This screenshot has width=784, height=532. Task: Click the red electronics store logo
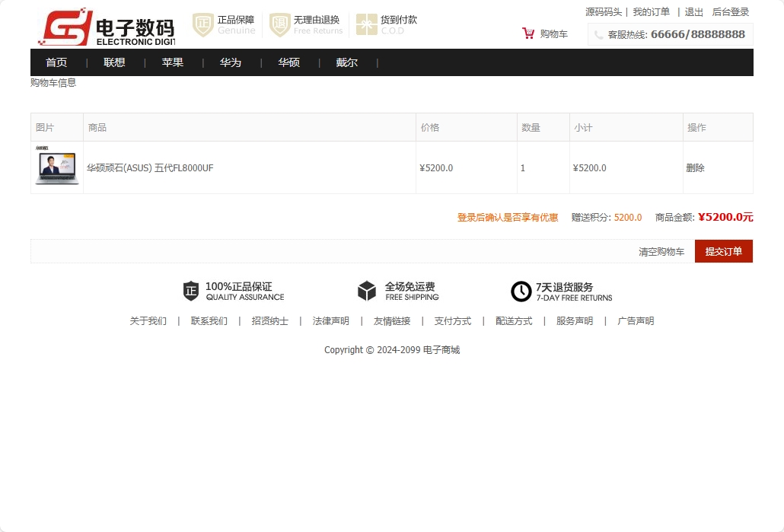coord(106,28)
